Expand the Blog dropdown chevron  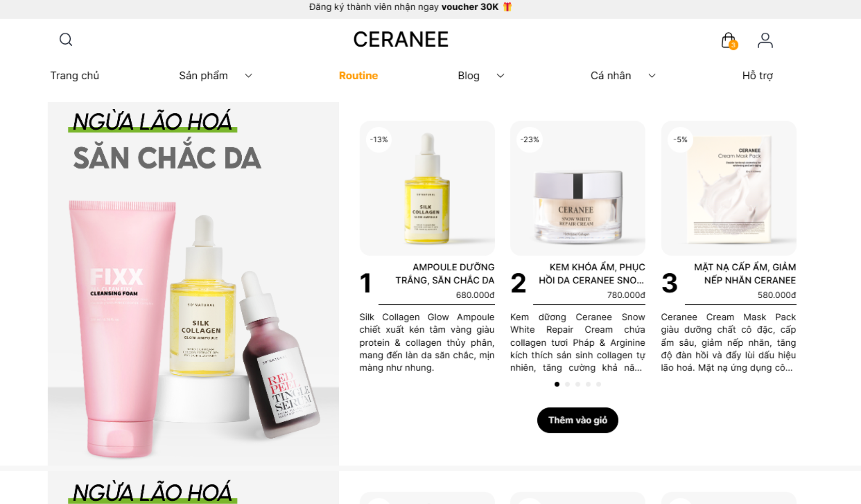(x=500, y=76)
